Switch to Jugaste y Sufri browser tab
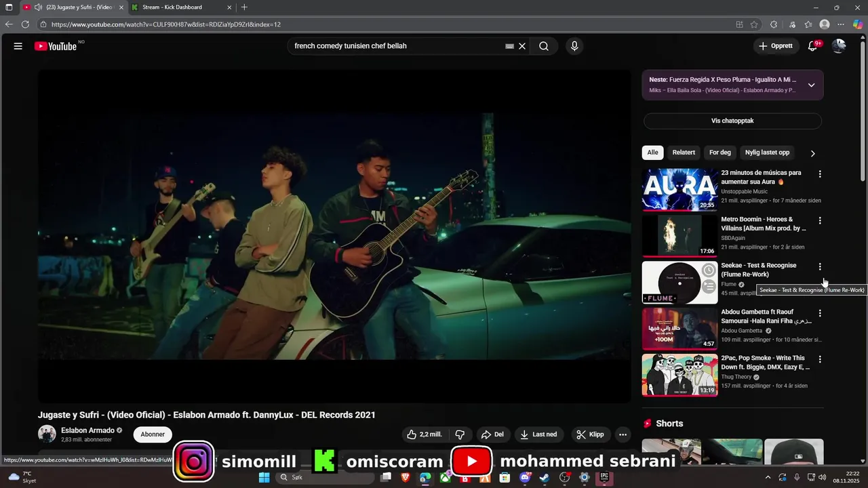The height and width of the screenshot is (488, 868). pyautogui.click(x=73, y=7)
